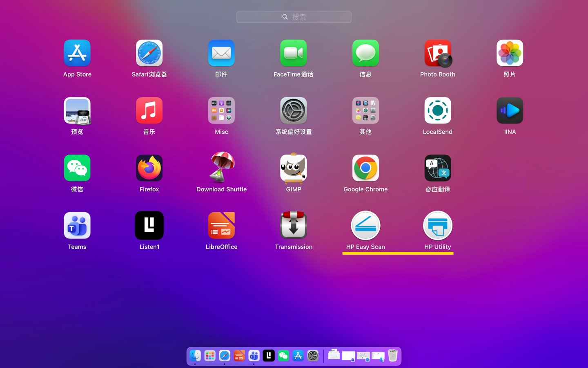Open the 必应翻译 translator app
The height and width of the screenshot is (368, 588).
pyautogui.click(x=438, y=168)
